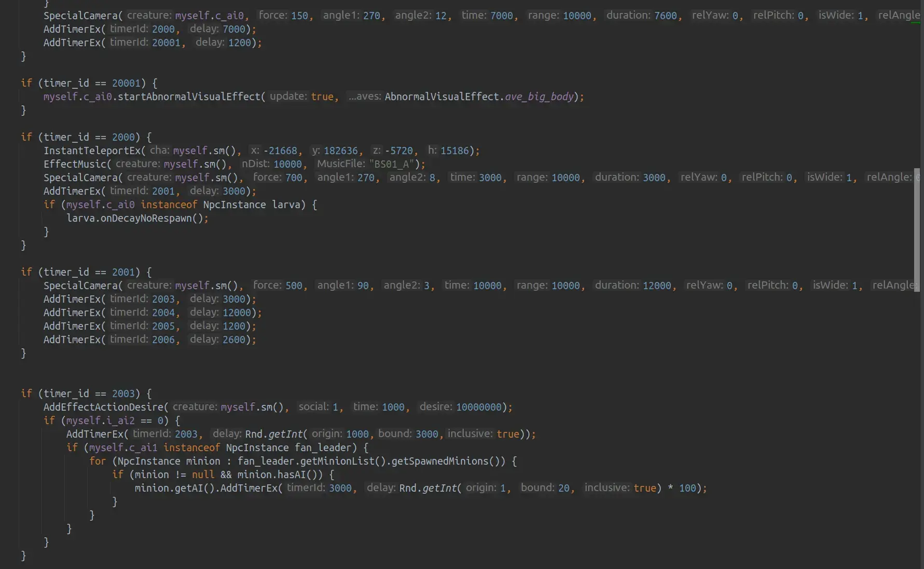Click the green marker on the error stripe

pyautogui.click(x=916, y=23)
